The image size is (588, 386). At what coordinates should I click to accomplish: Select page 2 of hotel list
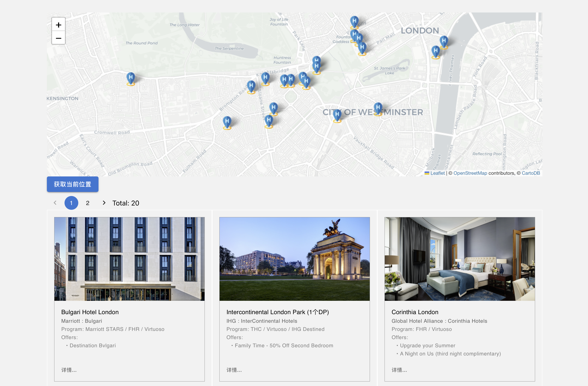(88, 203)
